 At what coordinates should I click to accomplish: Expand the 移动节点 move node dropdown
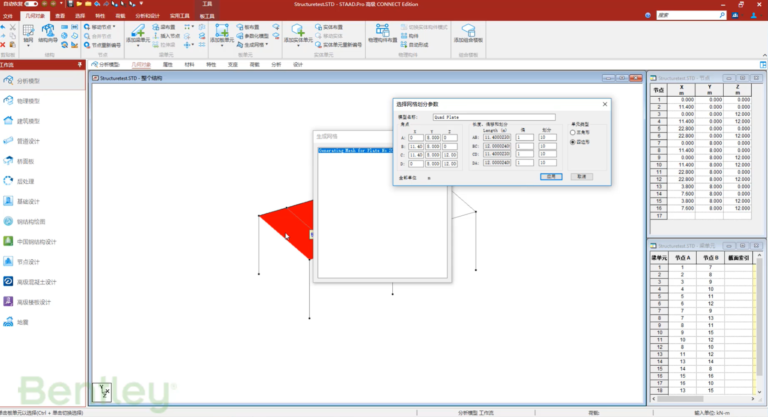point(115,27)
